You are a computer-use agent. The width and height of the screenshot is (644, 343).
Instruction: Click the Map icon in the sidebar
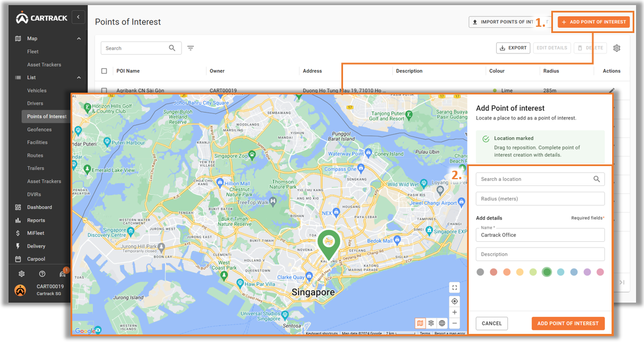[18, 39]
